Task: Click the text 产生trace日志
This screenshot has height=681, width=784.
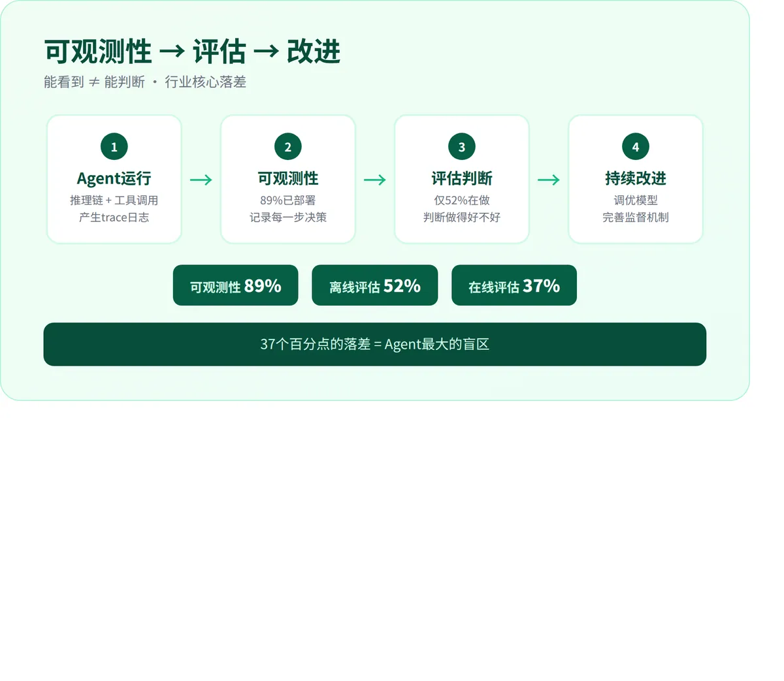Action: 114,217
